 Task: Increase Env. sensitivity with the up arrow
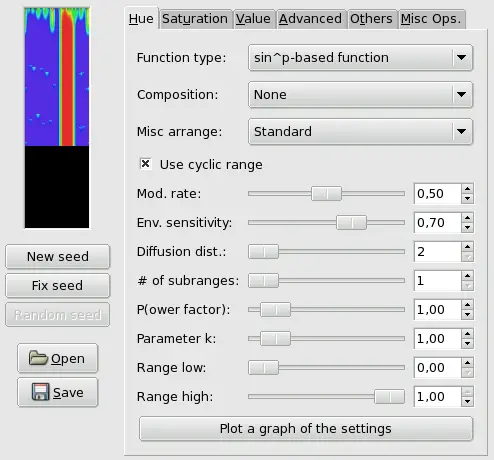[467, 218]
